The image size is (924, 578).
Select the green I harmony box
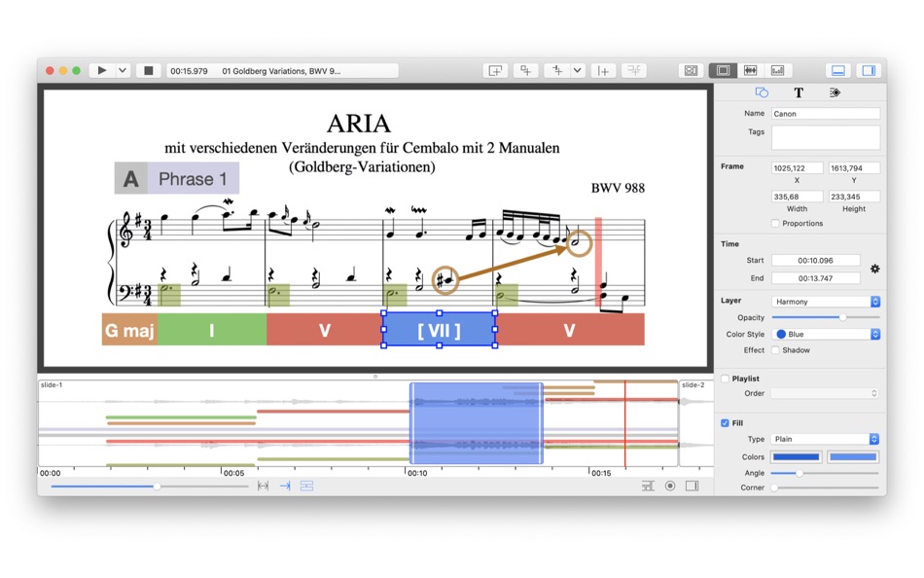click(212, 330)
